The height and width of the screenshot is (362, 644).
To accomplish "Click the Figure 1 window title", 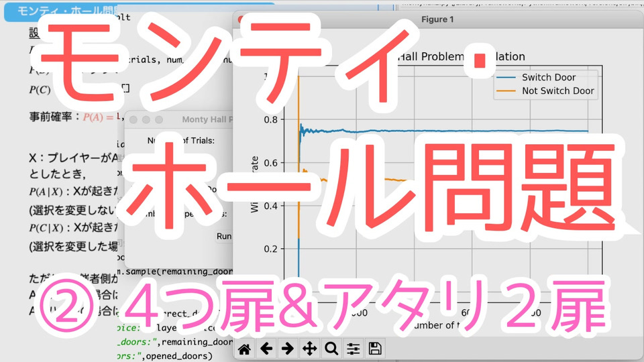I will click(x=437, y=19).
